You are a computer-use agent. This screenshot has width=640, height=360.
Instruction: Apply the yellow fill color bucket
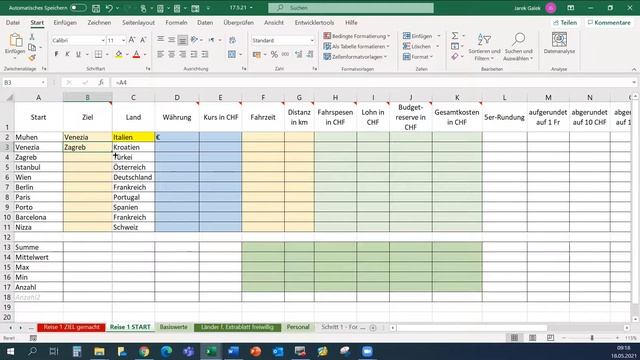[x=118, y=54]
